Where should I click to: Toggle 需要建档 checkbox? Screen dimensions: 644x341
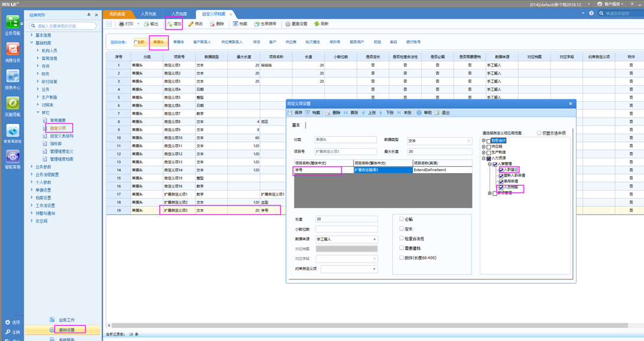402,248
